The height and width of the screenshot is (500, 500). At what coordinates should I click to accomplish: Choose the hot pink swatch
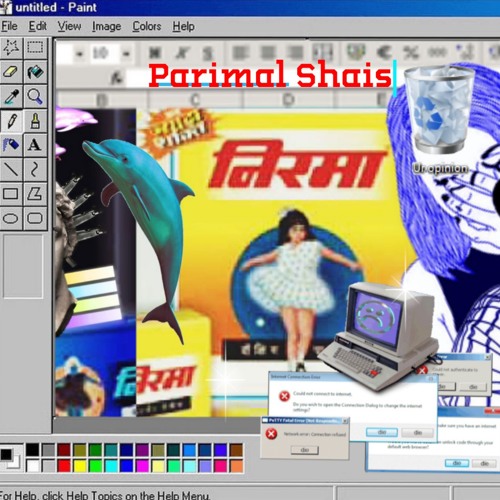pos(221,466)
